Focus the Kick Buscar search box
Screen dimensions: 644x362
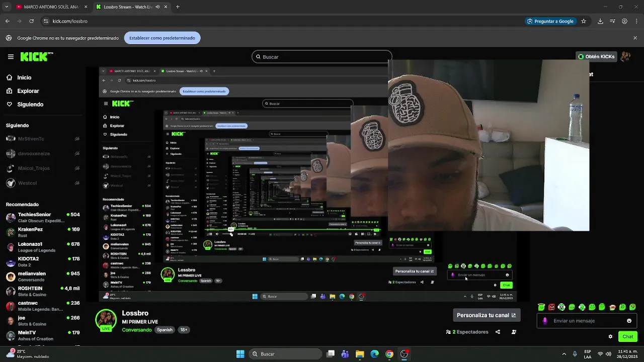322,57
